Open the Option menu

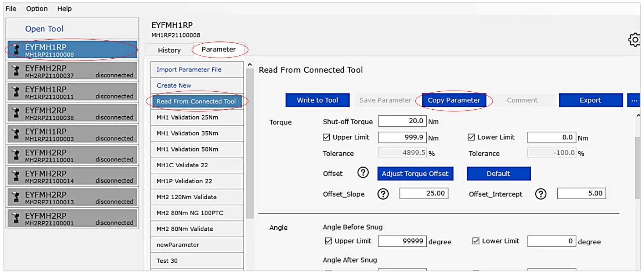(37, 8)
